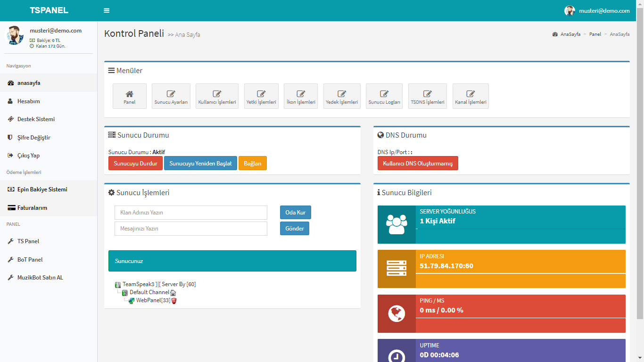Image resolution: width=644 pixels, height=362 pixels.
Task: Click the Panel breadcrumb link
Action: 595,34
